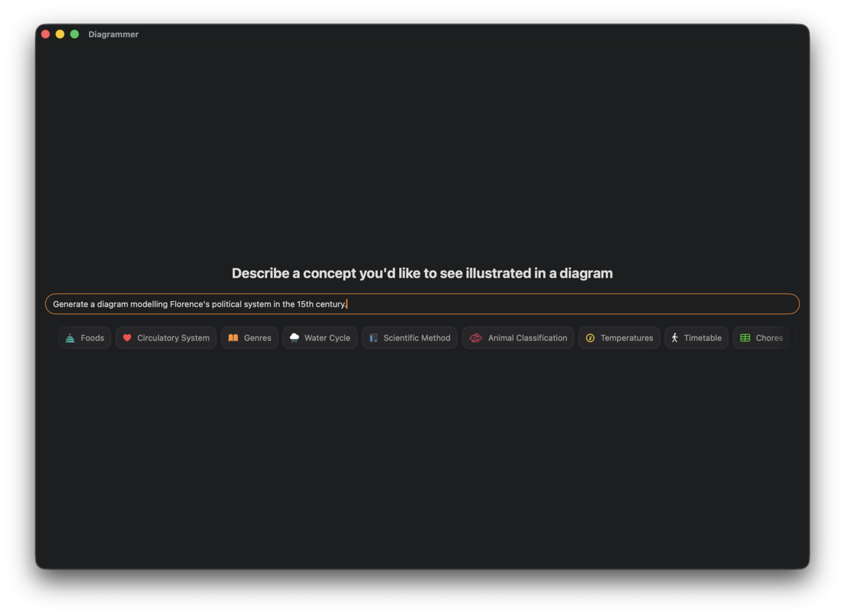Image resolution: width=845 pixels, height=616 pixels.
Task: Click the Scientific Method suggestion
Action: click(409, 338)
